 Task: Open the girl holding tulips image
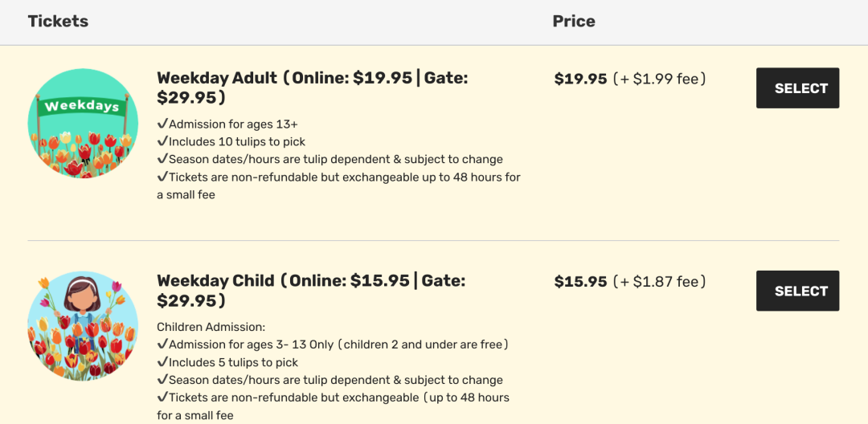[x=83, y=326]
